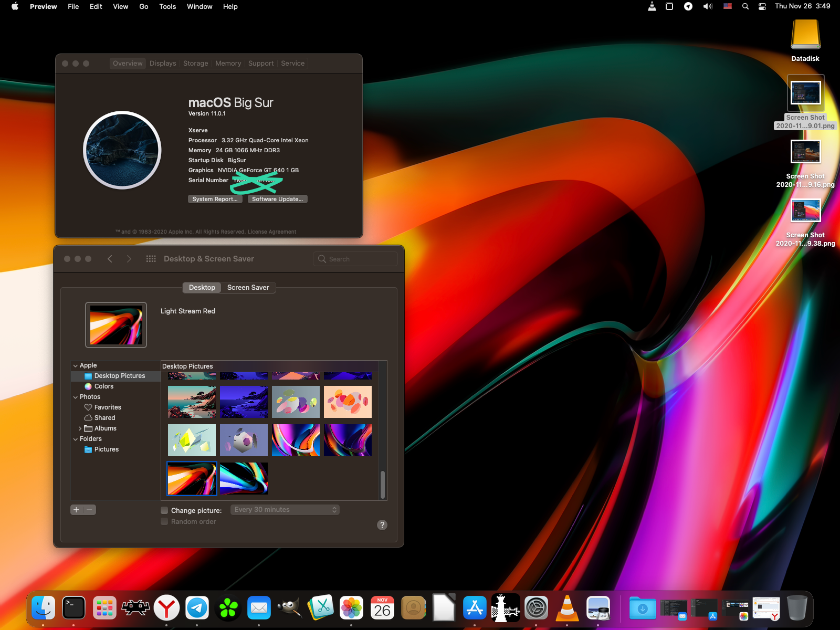The width and height of the screenshot is (840, 630).
Task: Select Colors in the sidebar
Action: (104, 386)
